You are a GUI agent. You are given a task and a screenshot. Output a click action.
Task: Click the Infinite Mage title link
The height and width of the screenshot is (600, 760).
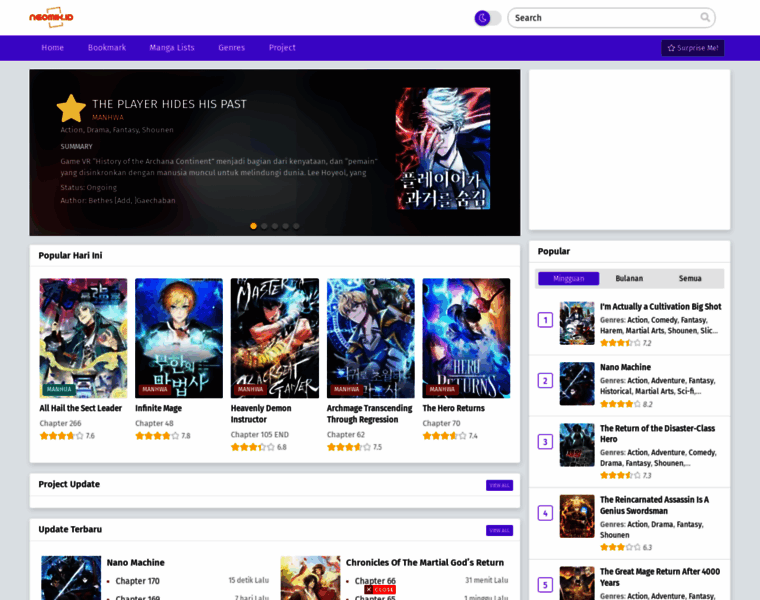pos(158,408)
